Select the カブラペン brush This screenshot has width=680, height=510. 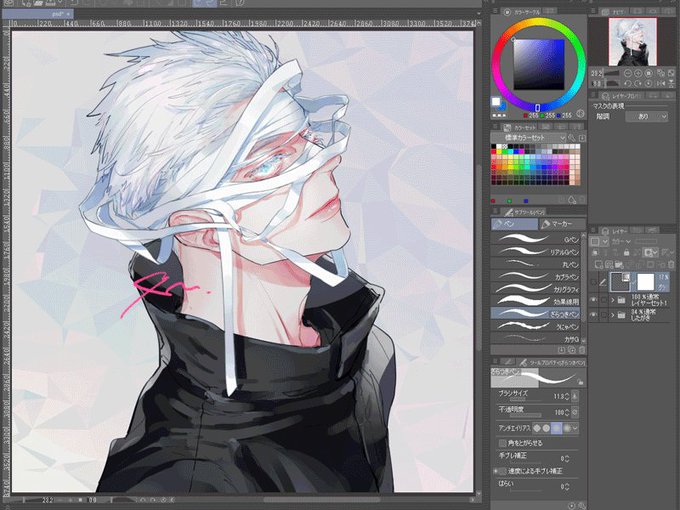(x=536, y=276)
